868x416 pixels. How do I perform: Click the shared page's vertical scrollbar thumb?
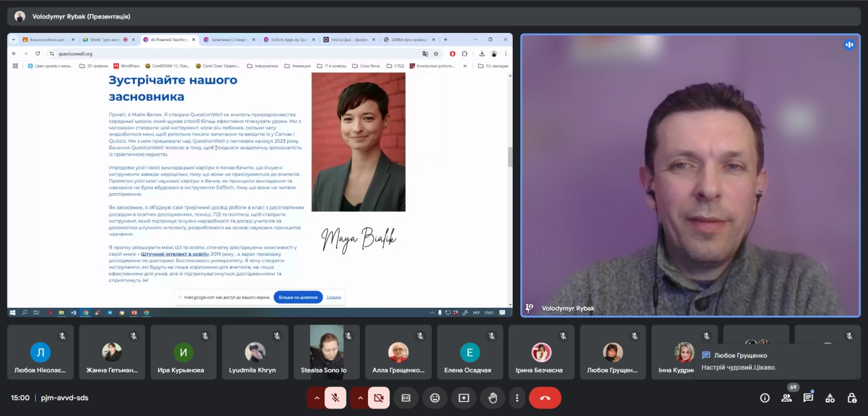[x=510, y=157]
